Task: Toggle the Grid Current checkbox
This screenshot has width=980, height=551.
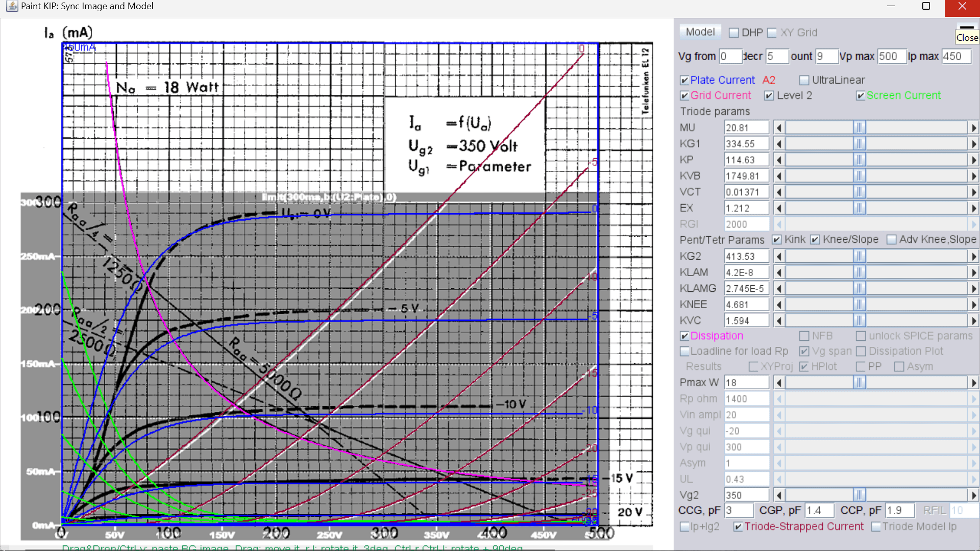Action: [x=684, y=95]
